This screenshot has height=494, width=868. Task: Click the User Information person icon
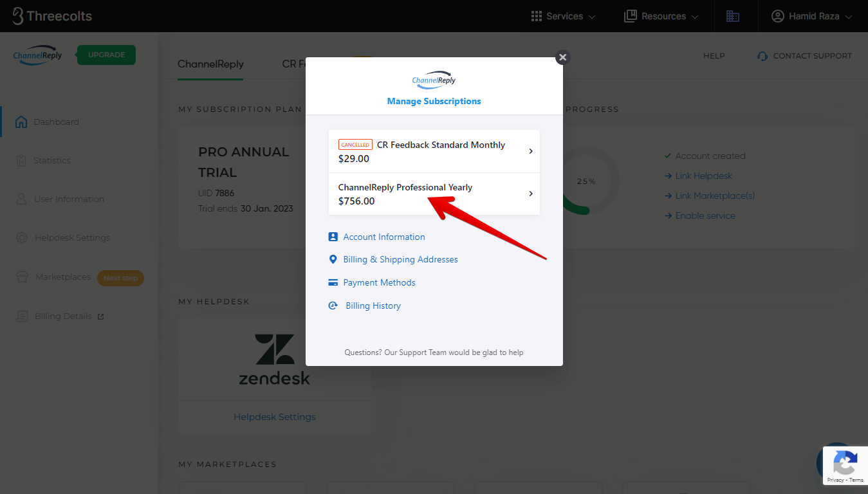(21, 199)
